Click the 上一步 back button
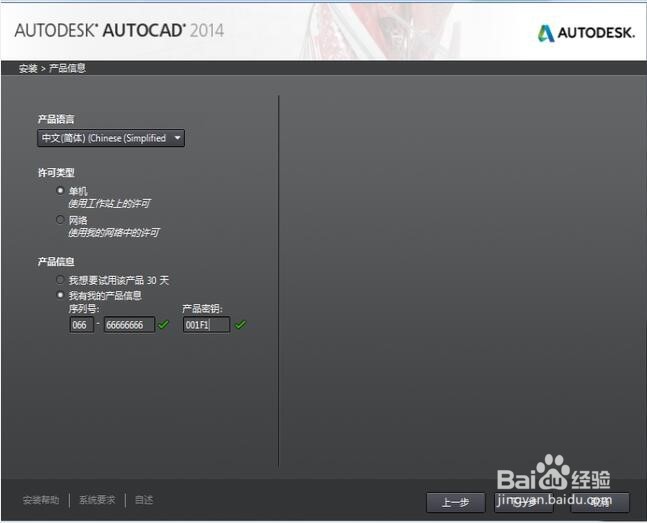The width and height of the screenshot is (647, 523). (456, 502)
